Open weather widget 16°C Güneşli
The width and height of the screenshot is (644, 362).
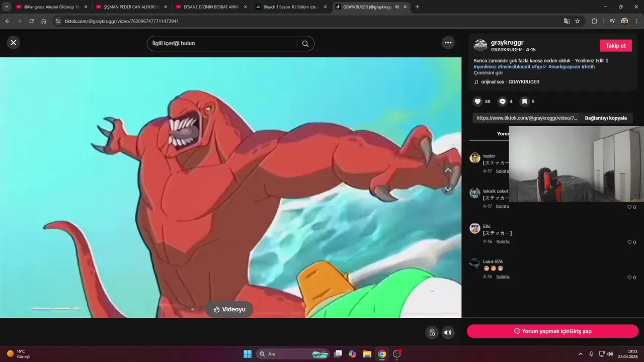19,354
